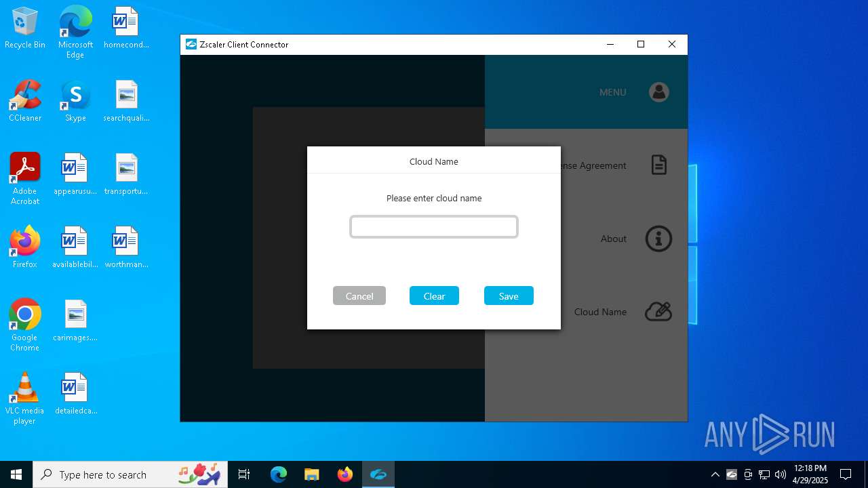The height and width of the screenshot is (488, 868).
Task: Click the MENU label in Zscaler header
Action: [x=613, y=92]
